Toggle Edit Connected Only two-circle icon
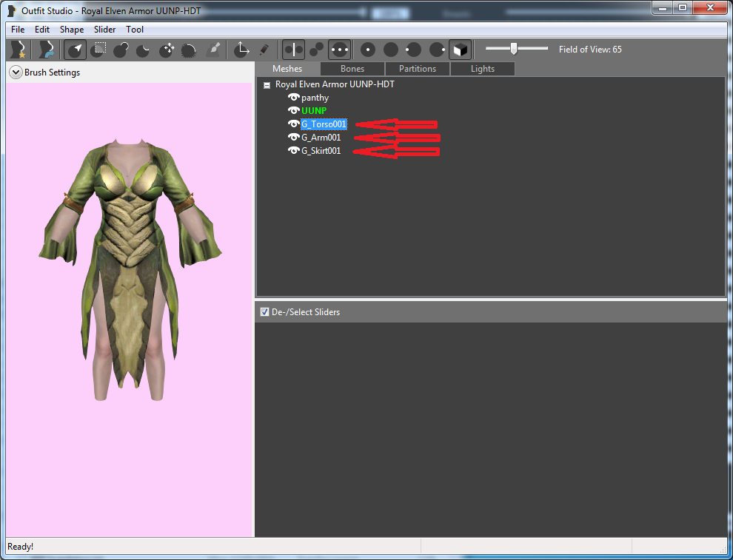The image size is (733, 560). tap(316, 50)
